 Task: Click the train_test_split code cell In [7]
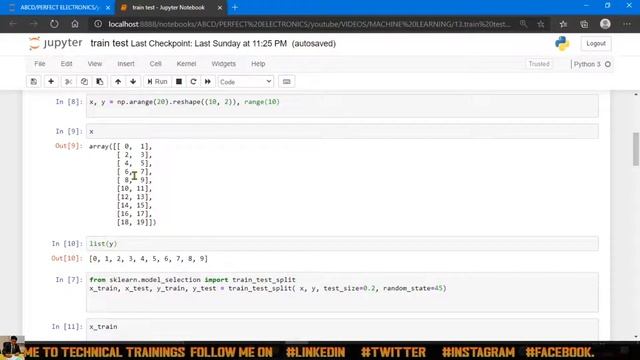[342, 292]
